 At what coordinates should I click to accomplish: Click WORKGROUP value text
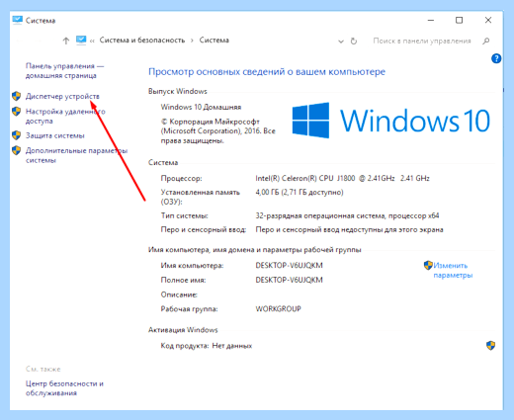coord(278,309)
